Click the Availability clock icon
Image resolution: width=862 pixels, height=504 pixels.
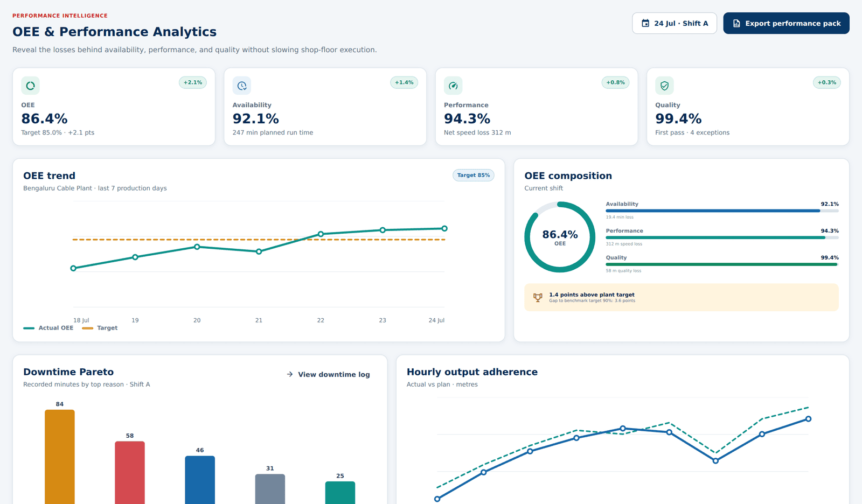[242, 86]
